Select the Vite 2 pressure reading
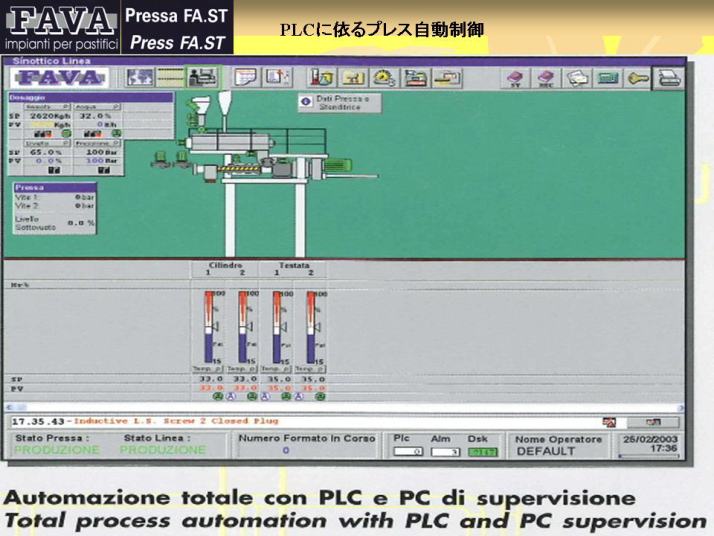714x536 pixels. coord(84,206)
